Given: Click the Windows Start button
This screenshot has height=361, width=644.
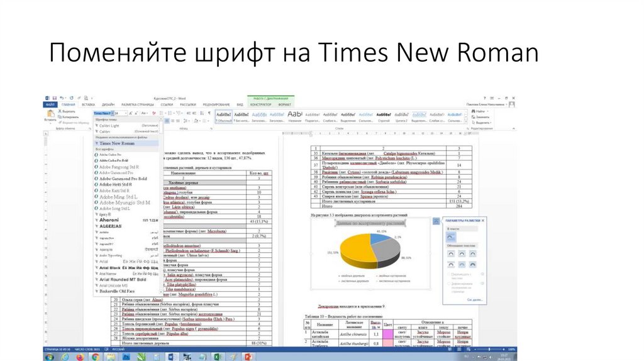Looking at the screenshot, I should [x=50, y=357].
